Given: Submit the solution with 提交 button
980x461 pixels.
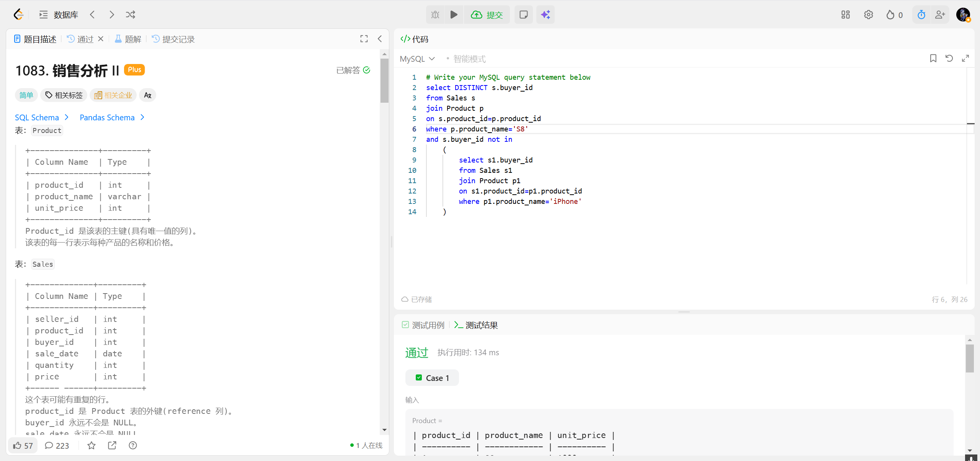Looking at the screenshot, I should [487, 15].
